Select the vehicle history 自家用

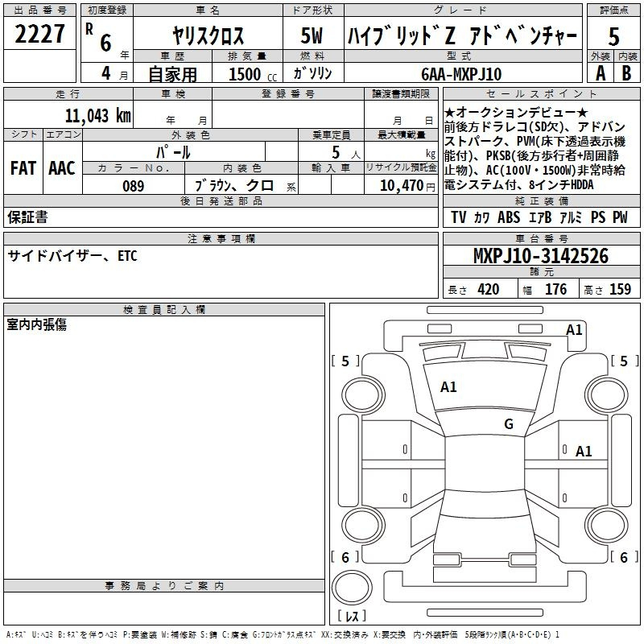(x=172, y=74)
